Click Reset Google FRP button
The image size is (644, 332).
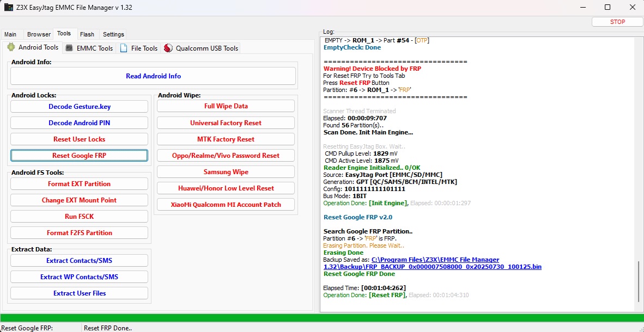click(x=79, y=156)
